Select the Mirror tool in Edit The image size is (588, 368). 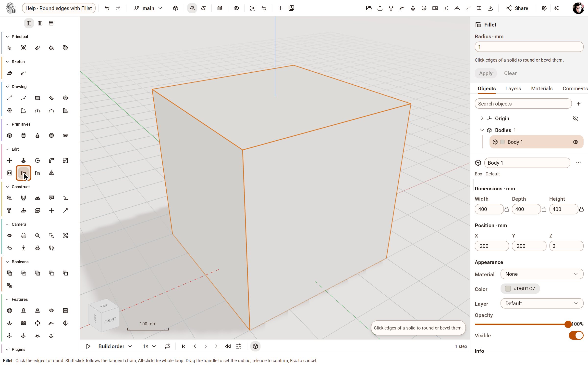(51, 173)
